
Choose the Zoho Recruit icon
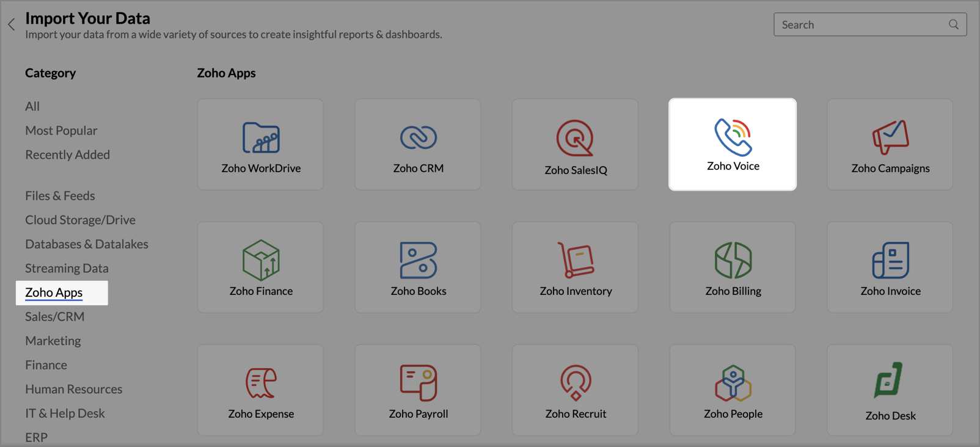576,383
